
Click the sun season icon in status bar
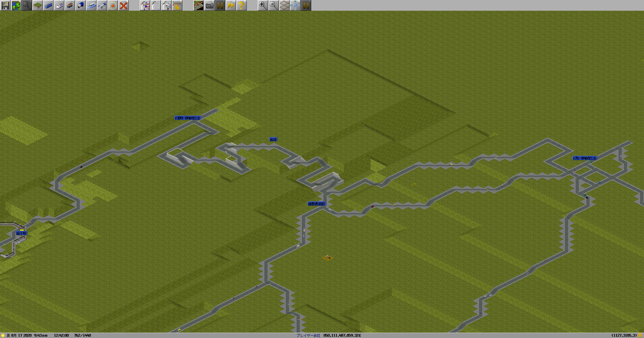[x=3, y=335]
